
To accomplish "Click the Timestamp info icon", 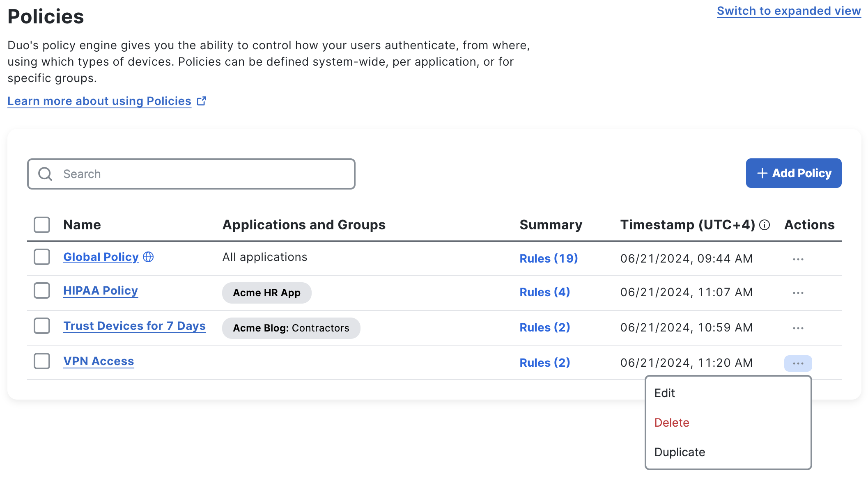I will click(x=765, y=225).
